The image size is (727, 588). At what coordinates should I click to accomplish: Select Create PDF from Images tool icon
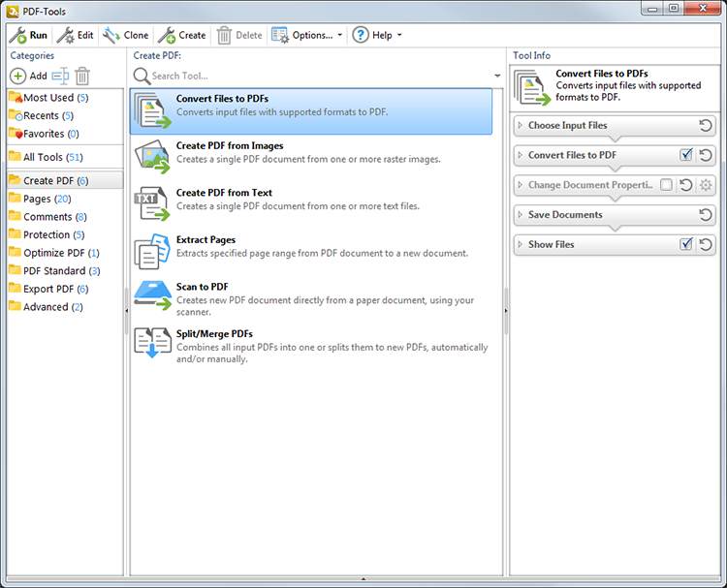click(x=153, y=157)
